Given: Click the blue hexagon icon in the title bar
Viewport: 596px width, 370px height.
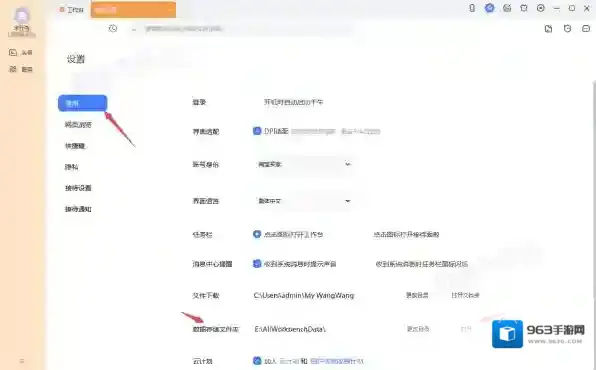Looking at the screenshot, I should (x=490, y=8).
